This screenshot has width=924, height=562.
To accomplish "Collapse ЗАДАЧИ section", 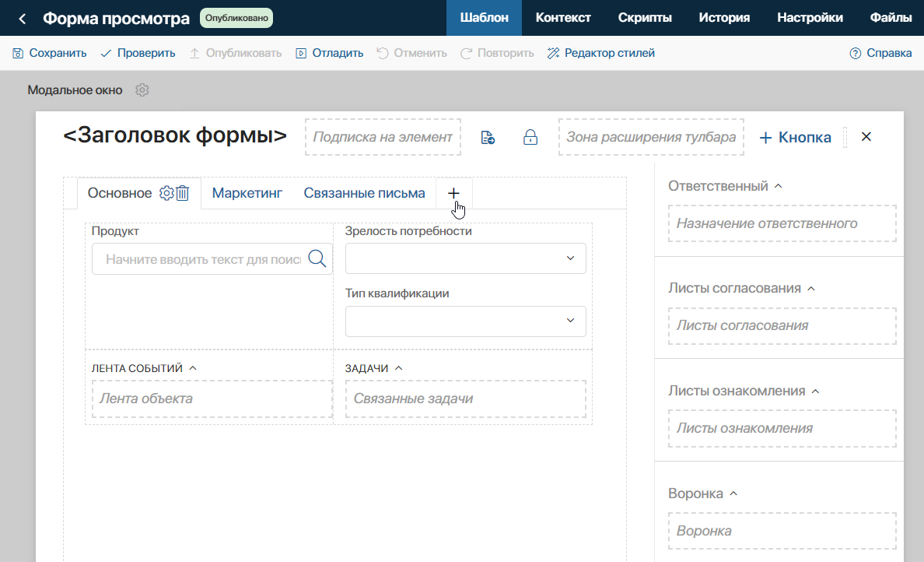I will pyautogui.click(x=398, y=368).
